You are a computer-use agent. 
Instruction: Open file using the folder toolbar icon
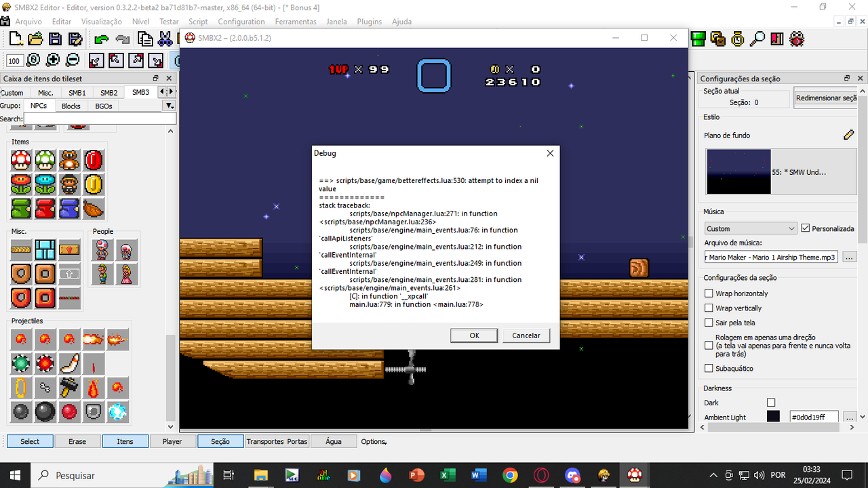coord(35,39)
